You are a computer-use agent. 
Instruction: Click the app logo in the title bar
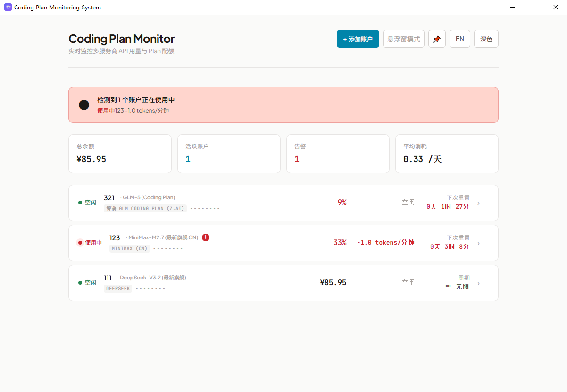[x=8, y=7]
